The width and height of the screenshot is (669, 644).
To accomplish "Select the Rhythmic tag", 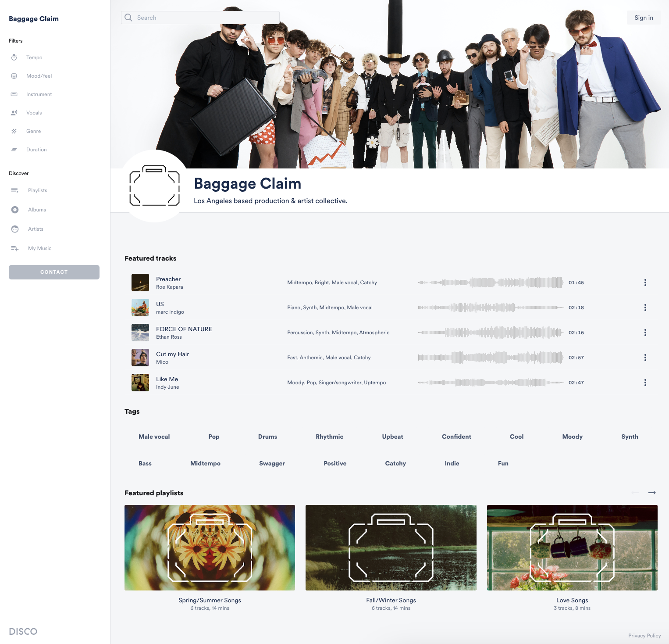I will click(x=330, y=436).
